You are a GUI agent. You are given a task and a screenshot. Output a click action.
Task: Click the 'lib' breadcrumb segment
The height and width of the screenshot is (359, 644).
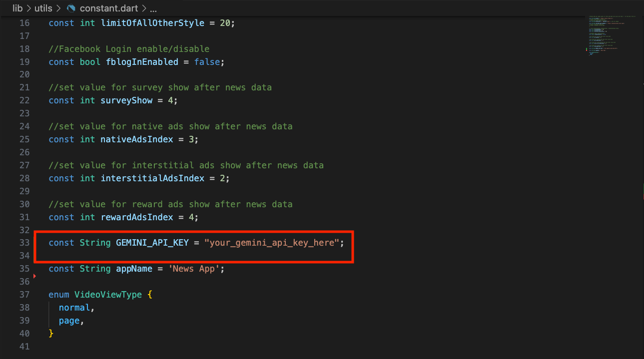point(17,8)
